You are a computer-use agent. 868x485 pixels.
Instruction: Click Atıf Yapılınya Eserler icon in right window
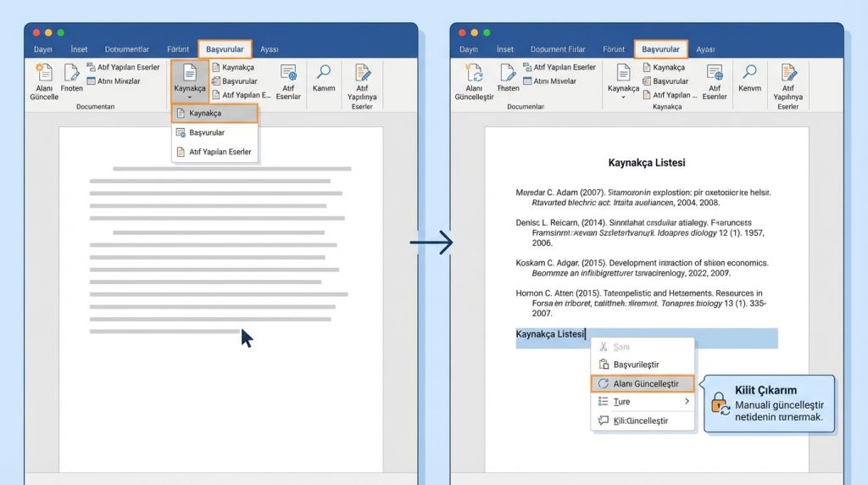click(x=787, y=73)
